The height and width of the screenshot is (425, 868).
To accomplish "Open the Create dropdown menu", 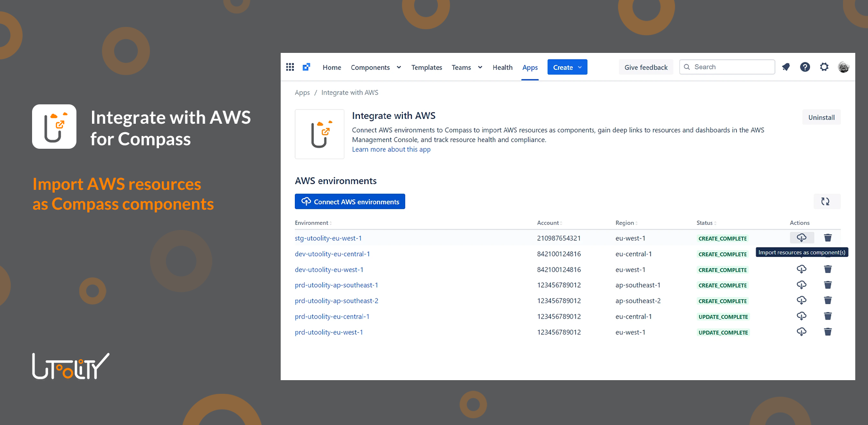I will point(567,67).
